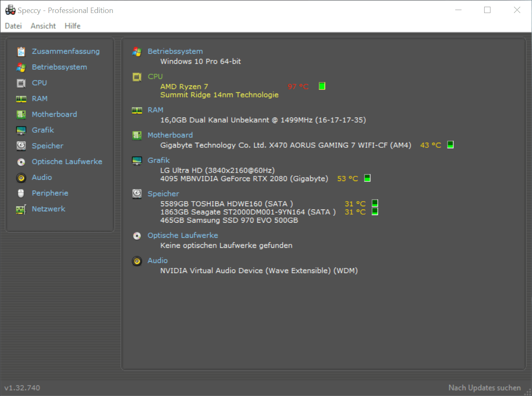Go to Betriebssystem section in sidebar
Screen dimensions: 532x396
60,67
